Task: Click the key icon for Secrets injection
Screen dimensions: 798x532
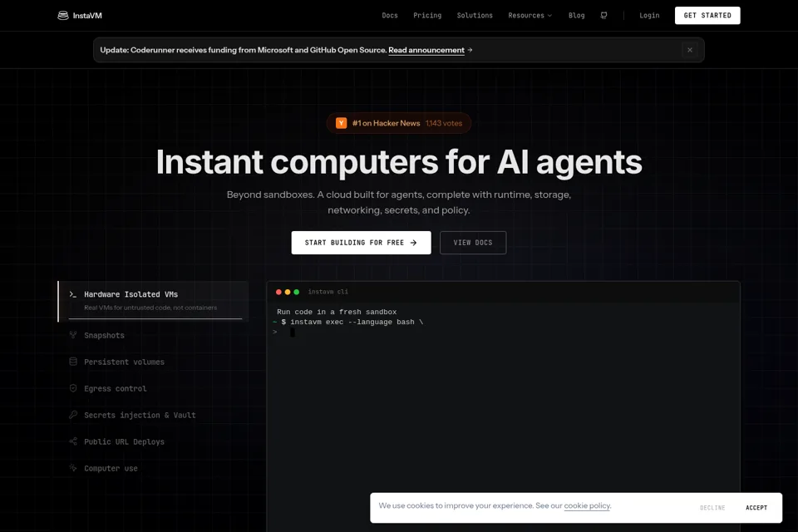Action: 73,415
